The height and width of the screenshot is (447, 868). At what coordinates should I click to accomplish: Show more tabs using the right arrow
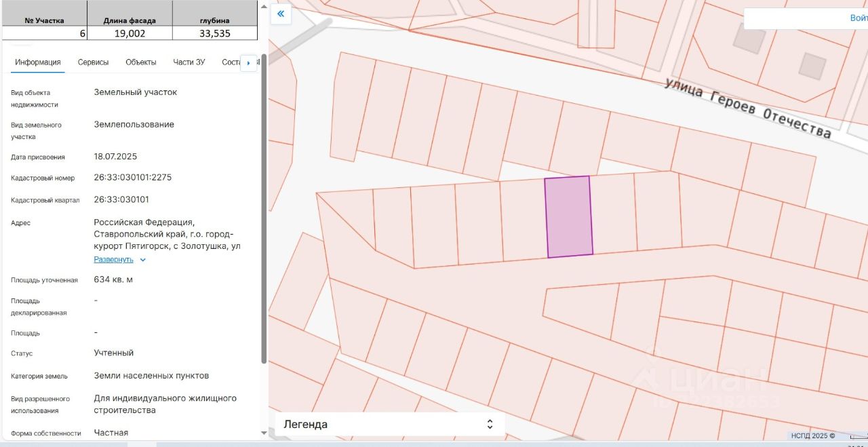click(x=248, y=63)
